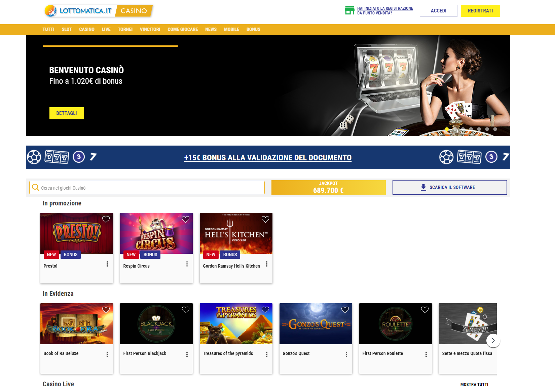Image resolution: width=555 pixels, height=392 pixels.
Task: Click the Lottomatica.it logo
Action: pos(79,11)
